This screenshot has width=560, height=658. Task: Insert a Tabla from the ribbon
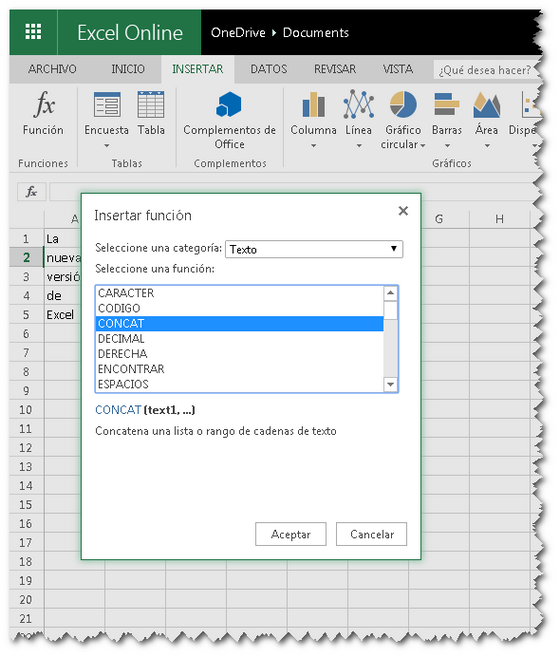(x=151, y=113)
